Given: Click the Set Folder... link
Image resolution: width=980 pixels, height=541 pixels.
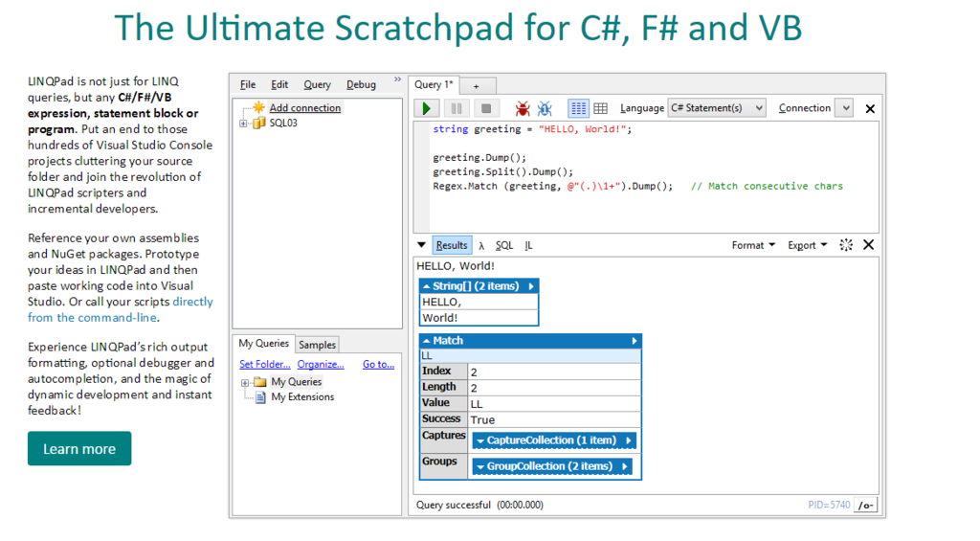Looking at the screenshot, I should 265,364.
